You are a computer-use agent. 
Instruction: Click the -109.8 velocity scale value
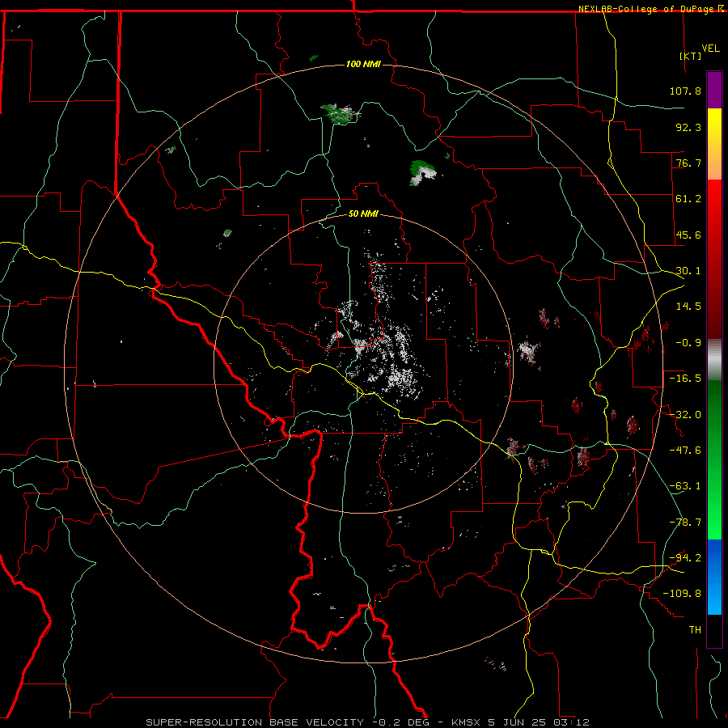pos(682,594)
